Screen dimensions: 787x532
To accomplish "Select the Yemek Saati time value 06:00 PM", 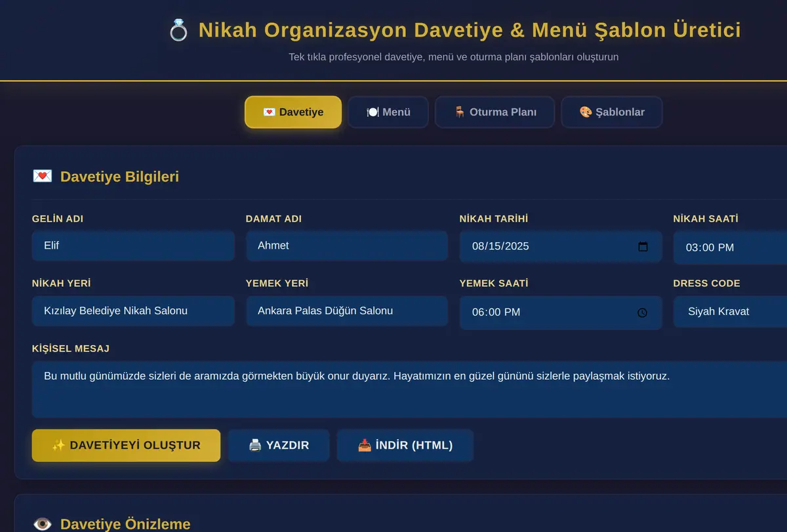I will click(x=496, y=312).
